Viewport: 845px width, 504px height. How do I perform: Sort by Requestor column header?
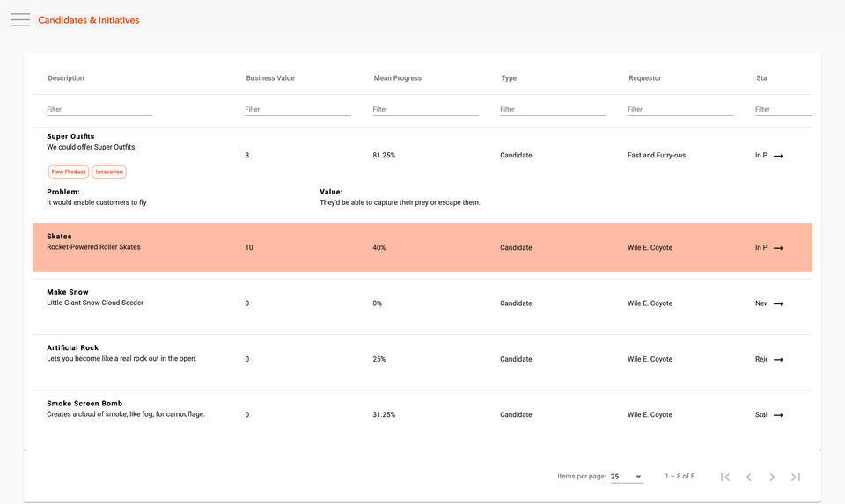click(x=644, y=78)
